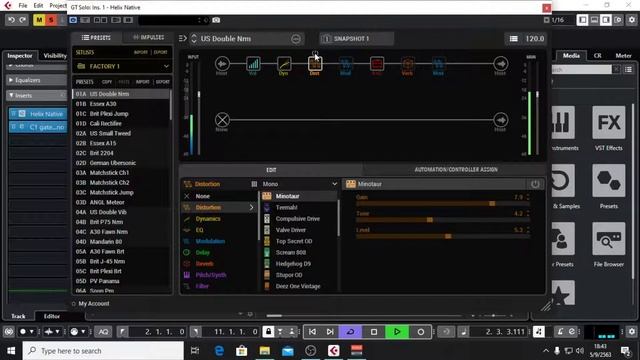Image resolution: width=640 pixels, height=360 pixels.
Task: Click the Host output block on top path
Action: [x=500, y=64]
